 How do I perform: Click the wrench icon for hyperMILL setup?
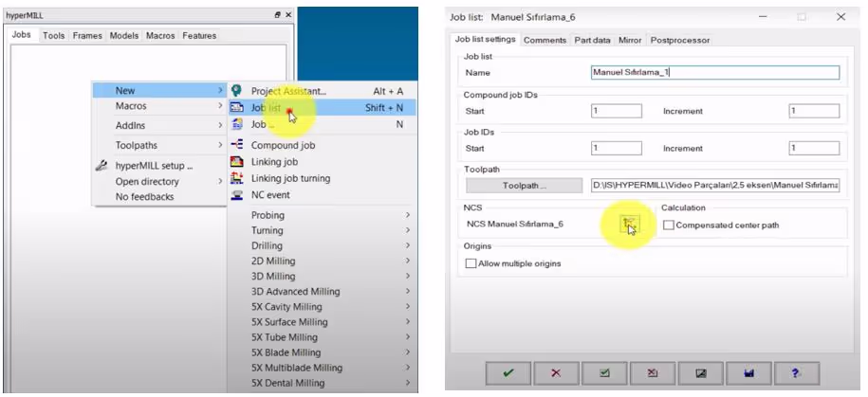(x=102, y=165)
